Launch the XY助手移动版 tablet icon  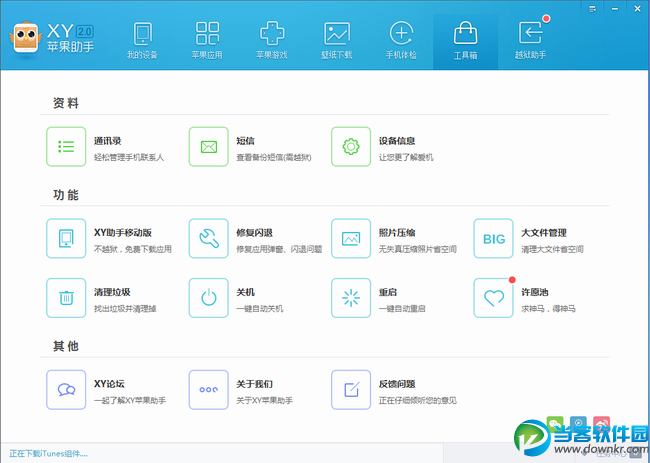click(x=66, y=238)
